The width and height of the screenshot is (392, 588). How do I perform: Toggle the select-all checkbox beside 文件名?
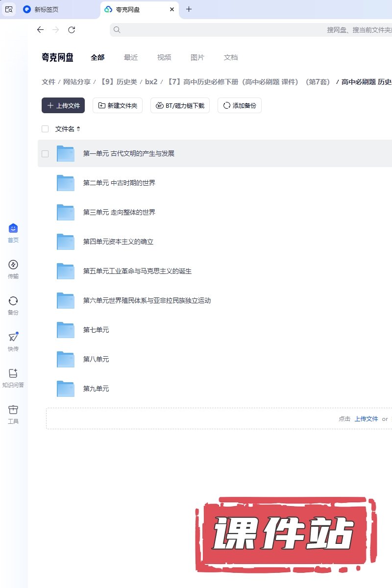(45, 129)
